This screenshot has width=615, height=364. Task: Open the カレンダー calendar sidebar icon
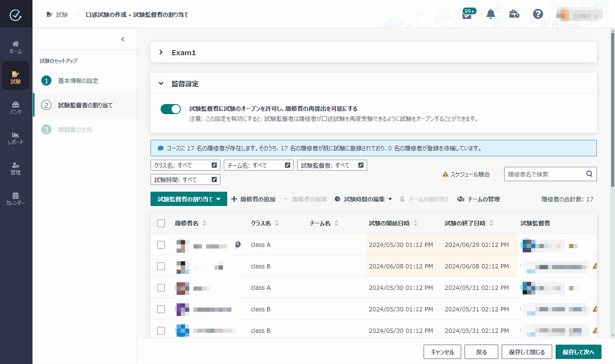pos(16,199)
